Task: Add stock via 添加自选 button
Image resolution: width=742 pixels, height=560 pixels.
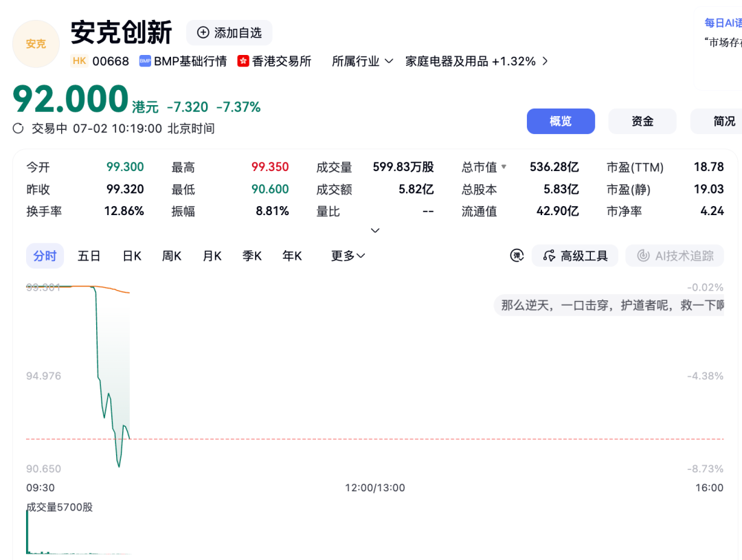Action: click(x=229, y=33)
